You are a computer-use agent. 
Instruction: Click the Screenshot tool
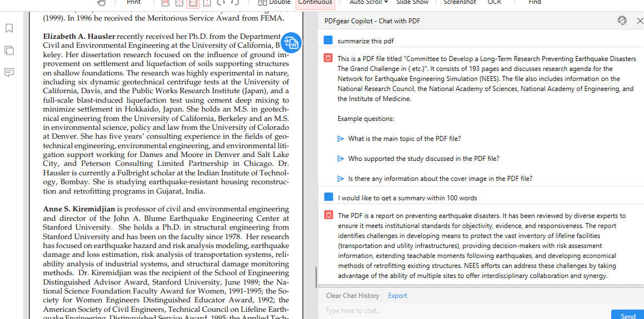click(x=460, y=2)
